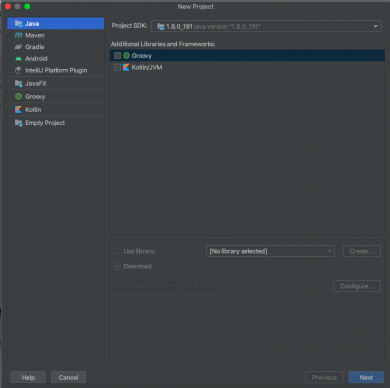Choose JavaFX project type label
390x388 pixels.
point(36,83)
